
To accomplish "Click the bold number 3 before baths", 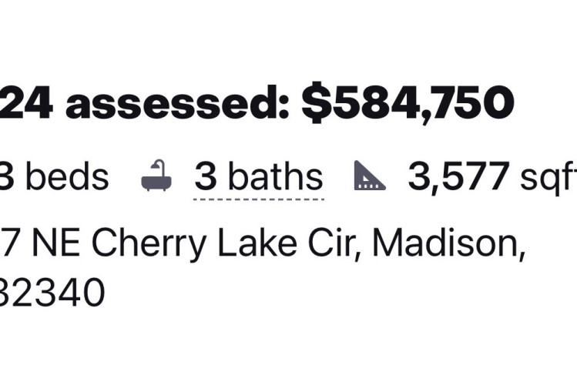I will tap(205, 178).
